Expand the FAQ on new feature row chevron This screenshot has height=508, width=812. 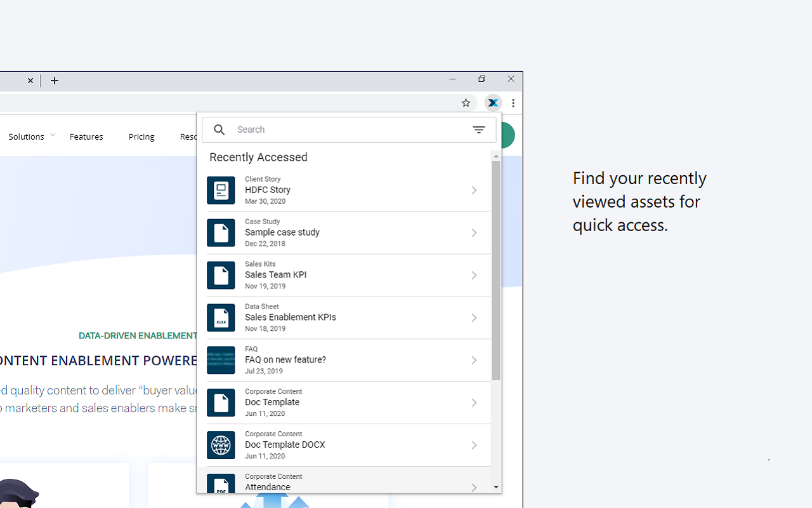(x=474, y=360)
